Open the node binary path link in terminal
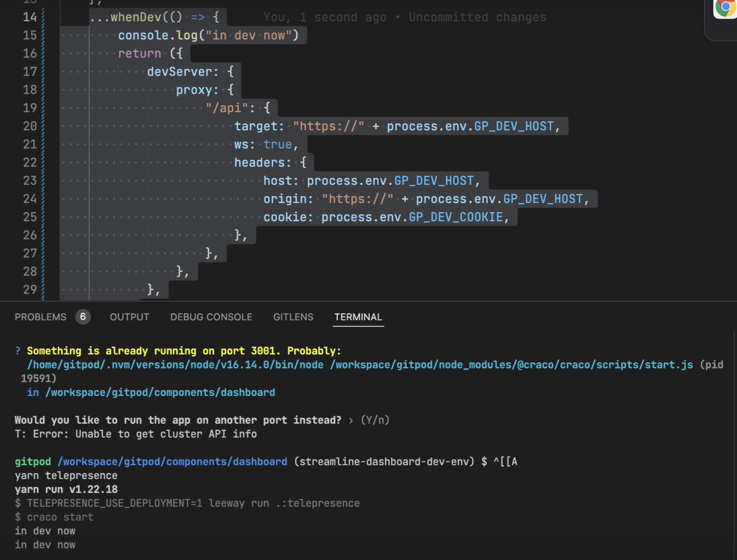This screenshot has width=737, height=560. (175, 365)
